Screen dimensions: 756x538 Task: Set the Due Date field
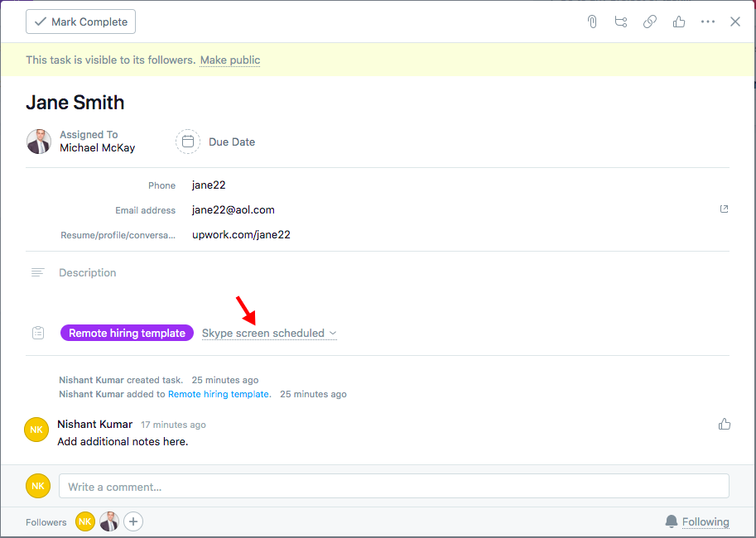(232, 142)
